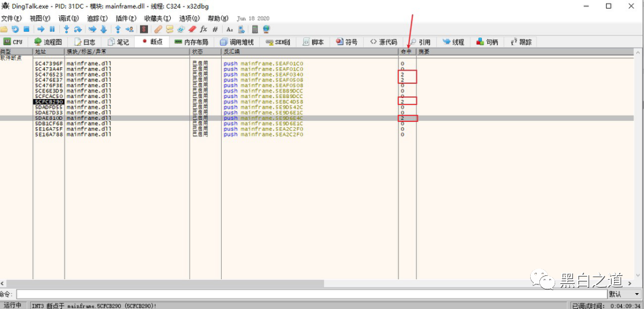
Task: Stop debugging with the blue square icon
Action: click(x=26, y=29)
